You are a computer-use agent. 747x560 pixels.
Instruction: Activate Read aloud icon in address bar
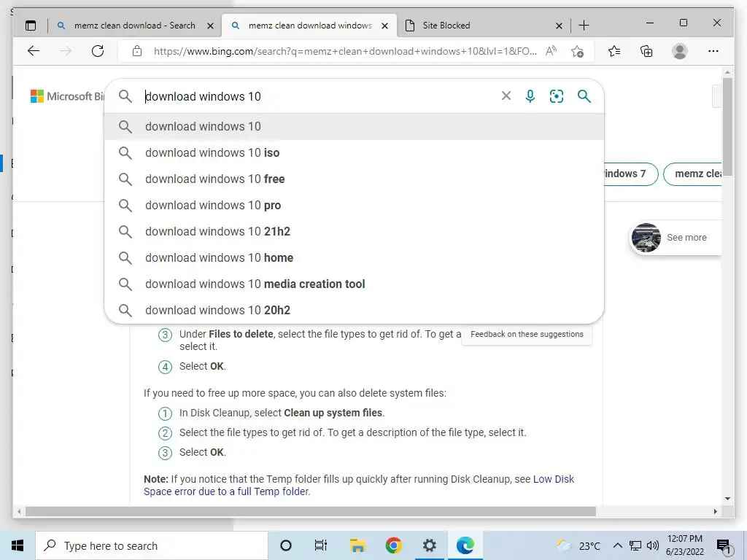pyautogui.click(x=551, y=51)
